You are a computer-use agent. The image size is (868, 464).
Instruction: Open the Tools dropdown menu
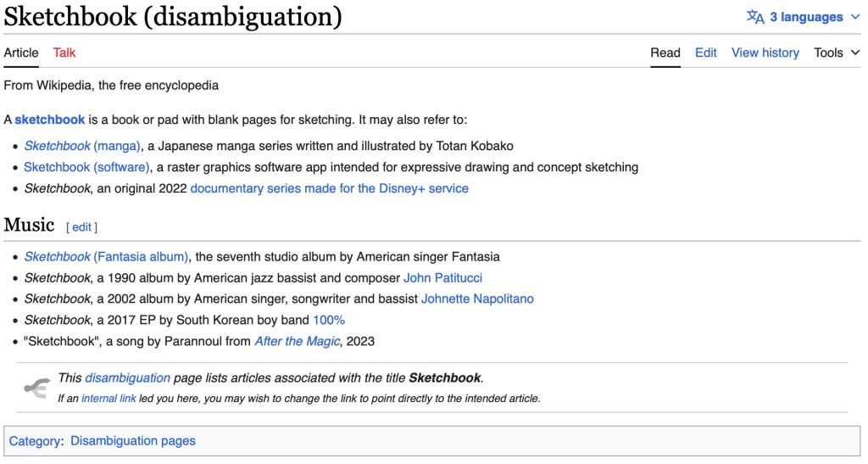(837, 53)
